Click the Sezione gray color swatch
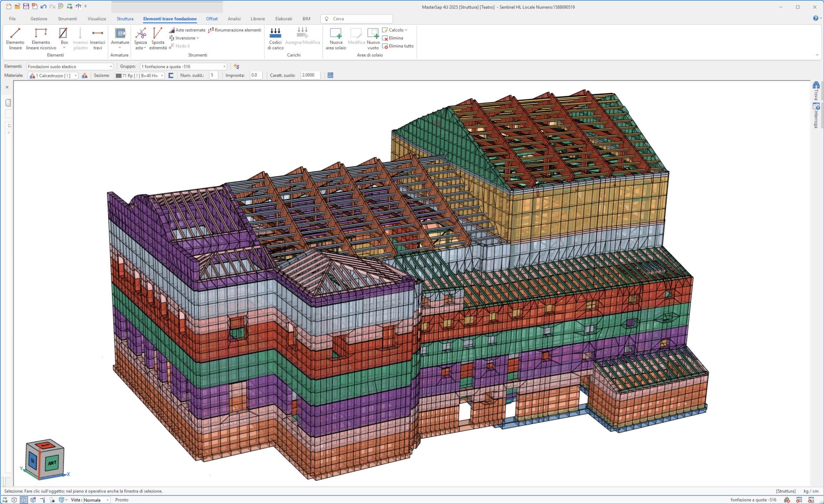Viewport: 824px width, 504px height. [118, 76]
